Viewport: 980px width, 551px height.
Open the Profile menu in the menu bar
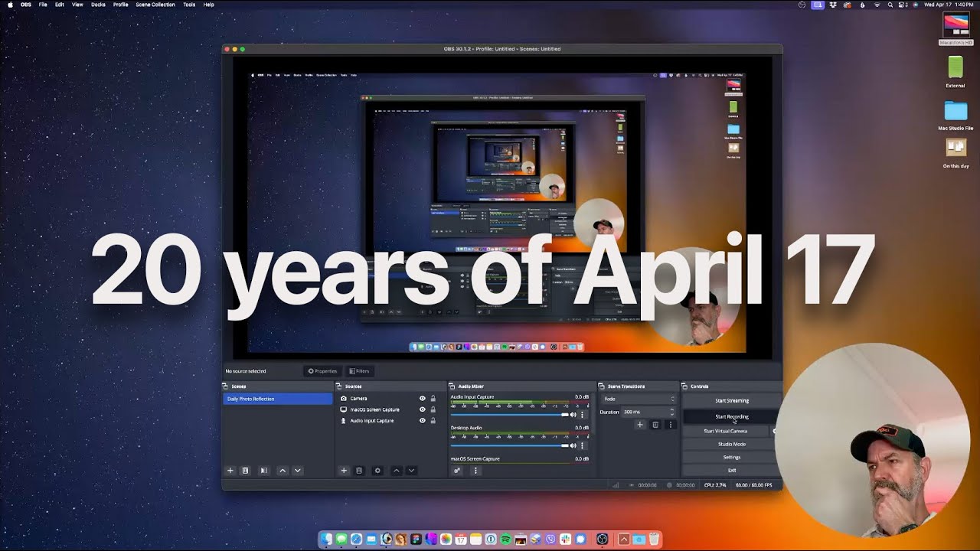pyautogui.click(x=120, y=5)
